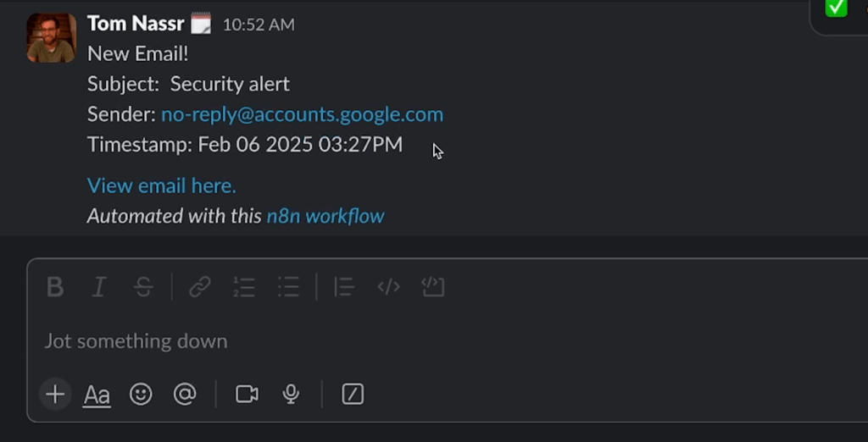The width and height of the screenshot is (868, 442).
Task: Record a video clip
Action: 247,394
